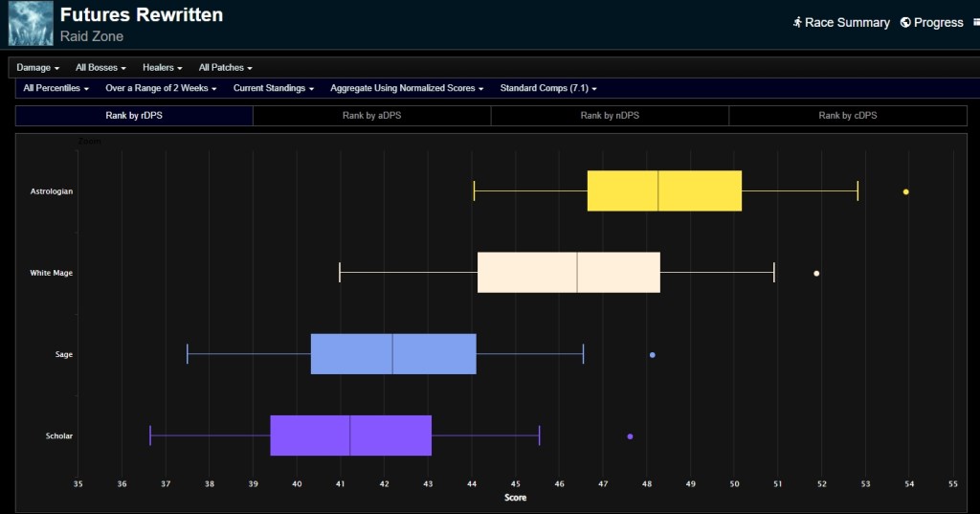The image size is (980, 514).
Task: Click the running figure icon beside Race Summary
Action: click(x=797, y=22)
